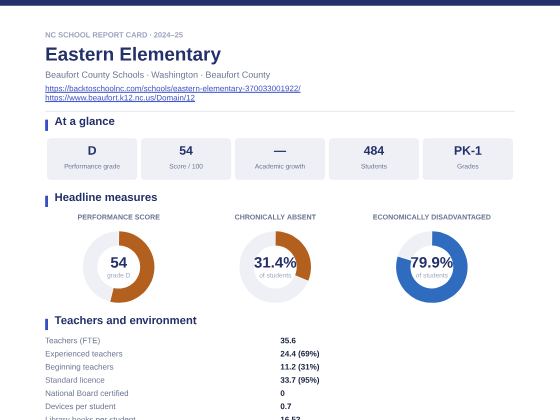Click the 'ECONOMICALLY DISADVANTAGED' label
The width and height of the screenshot is (560, 420).
coord(431,217)
